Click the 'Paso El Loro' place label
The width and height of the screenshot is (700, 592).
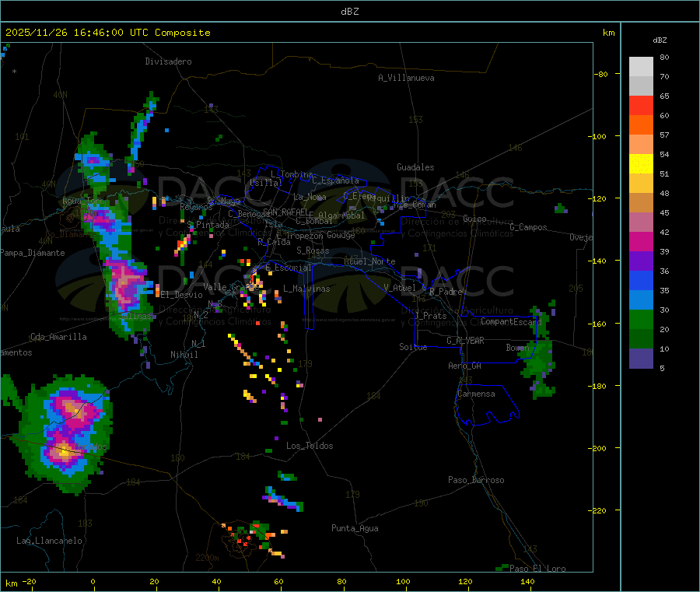(537, 569)
